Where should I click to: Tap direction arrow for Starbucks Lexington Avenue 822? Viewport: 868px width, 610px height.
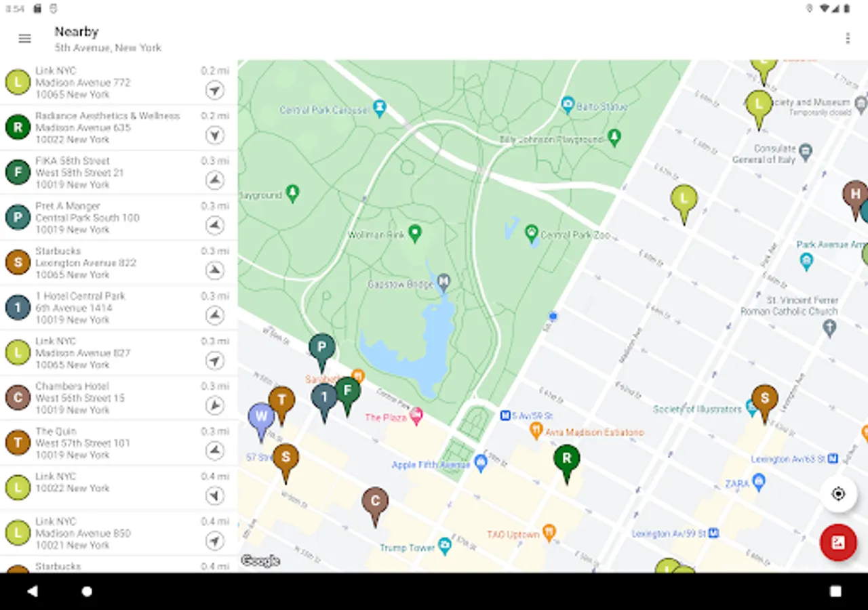click(215, 270)
